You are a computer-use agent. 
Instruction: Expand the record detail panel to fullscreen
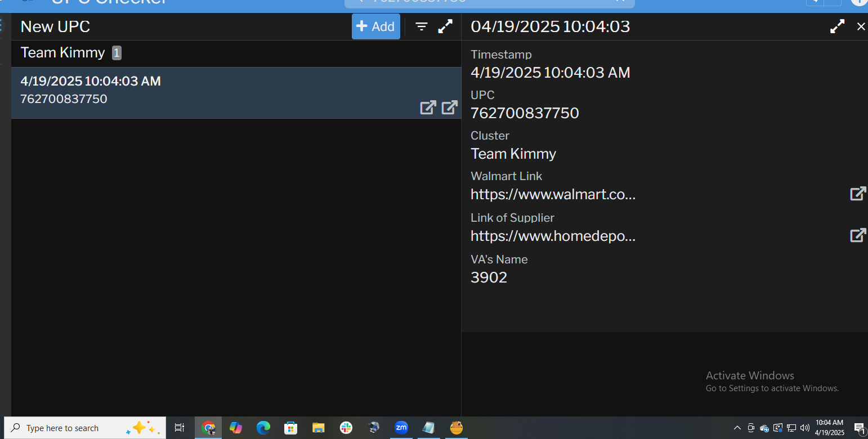point(837,26)
